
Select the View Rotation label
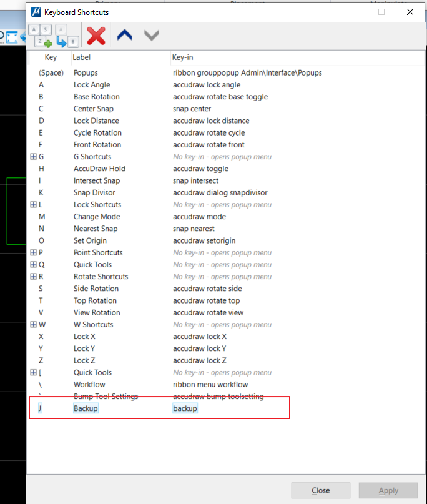(x=97, y=312)
